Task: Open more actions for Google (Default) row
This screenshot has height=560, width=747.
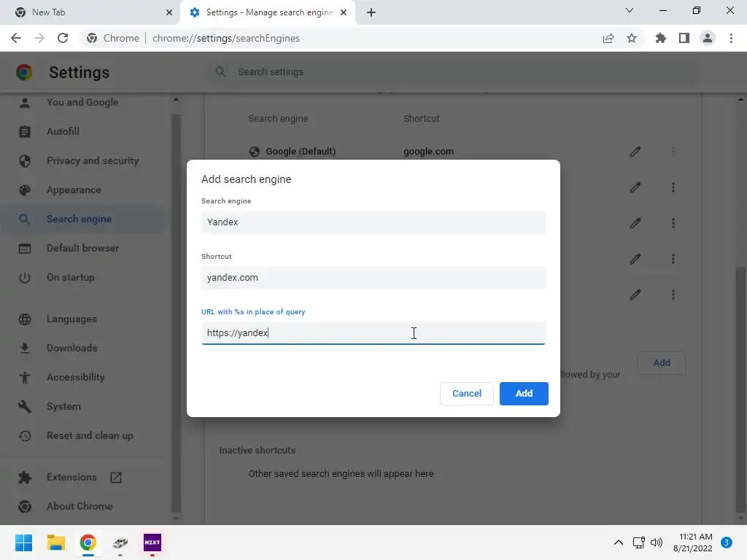Action: (x=673, y=152)
